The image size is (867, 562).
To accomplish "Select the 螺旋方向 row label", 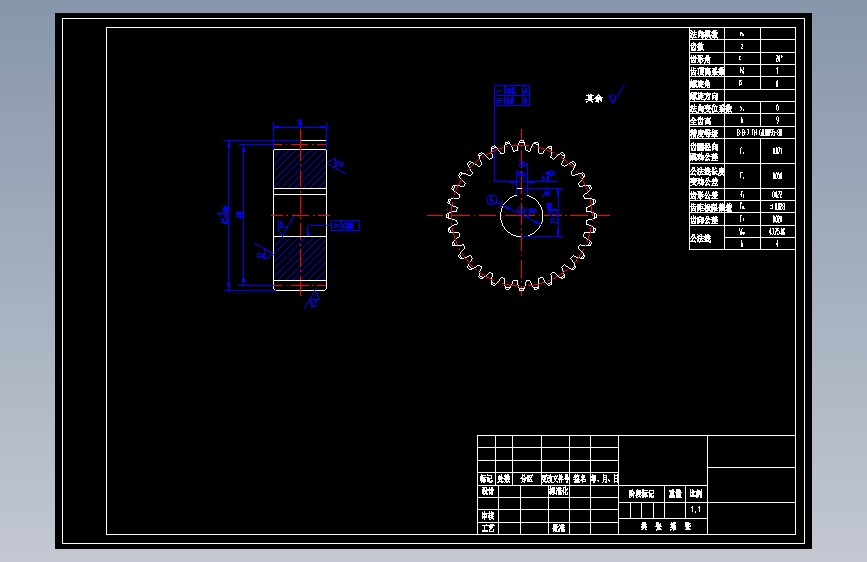I will [x=704, y=96].
